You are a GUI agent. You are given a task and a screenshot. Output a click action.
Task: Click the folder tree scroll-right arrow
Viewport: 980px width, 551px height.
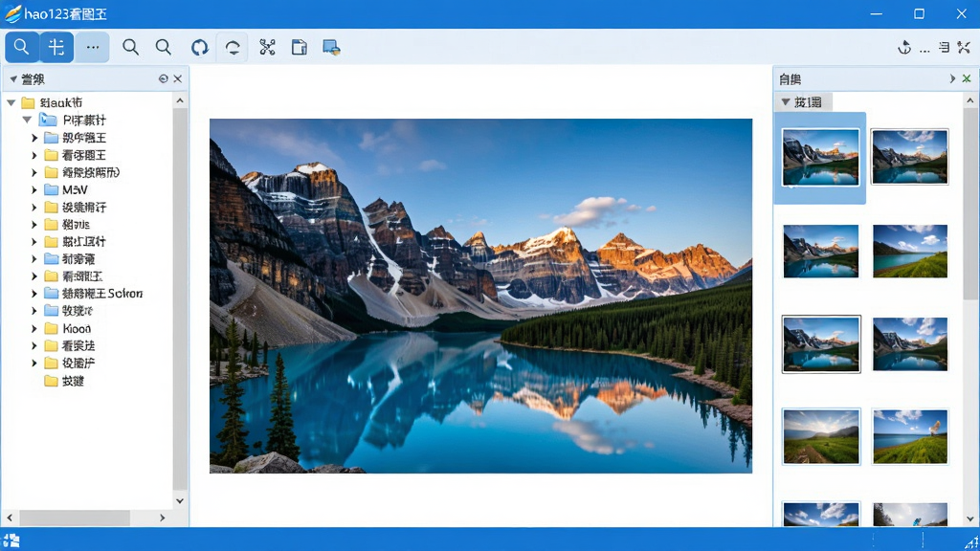click(x=163, y=518)
